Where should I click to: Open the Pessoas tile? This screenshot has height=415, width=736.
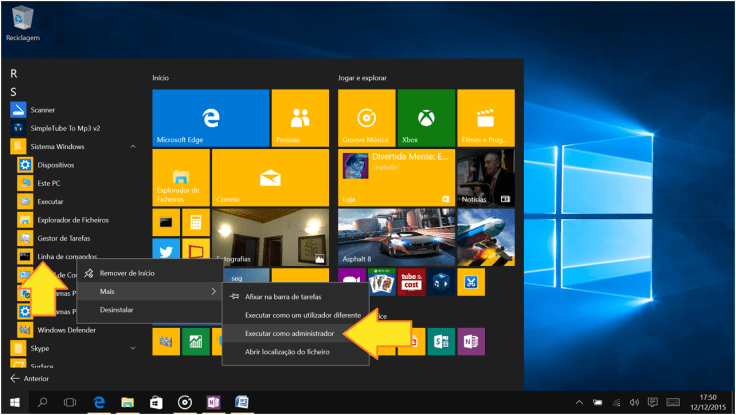[x=299, y=118]
